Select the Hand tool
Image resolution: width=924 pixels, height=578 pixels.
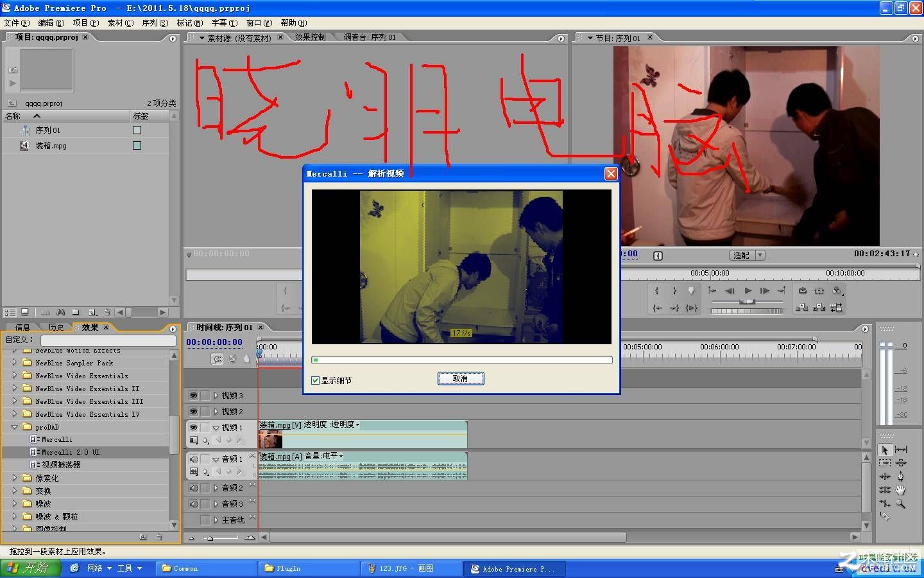901,490
